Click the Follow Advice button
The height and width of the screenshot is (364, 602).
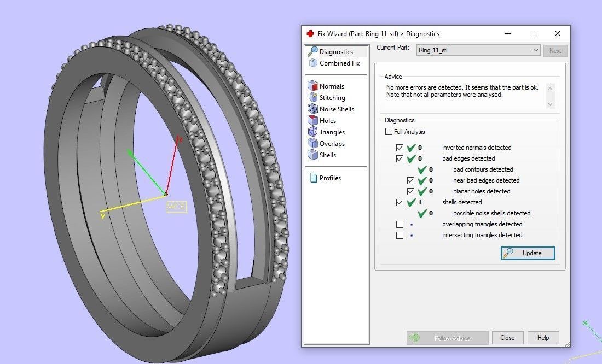click(x=447, y=338)
